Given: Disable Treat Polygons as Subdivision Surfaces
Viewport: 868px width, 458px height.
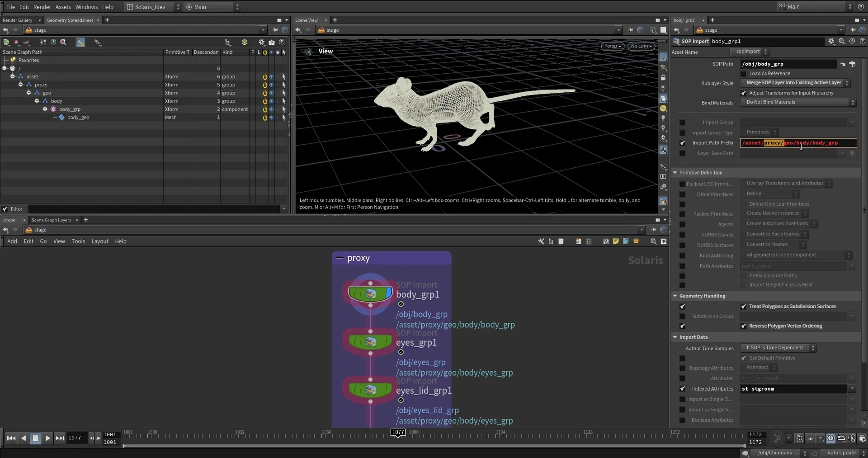Looking at the screenshot, I should 744,307.
